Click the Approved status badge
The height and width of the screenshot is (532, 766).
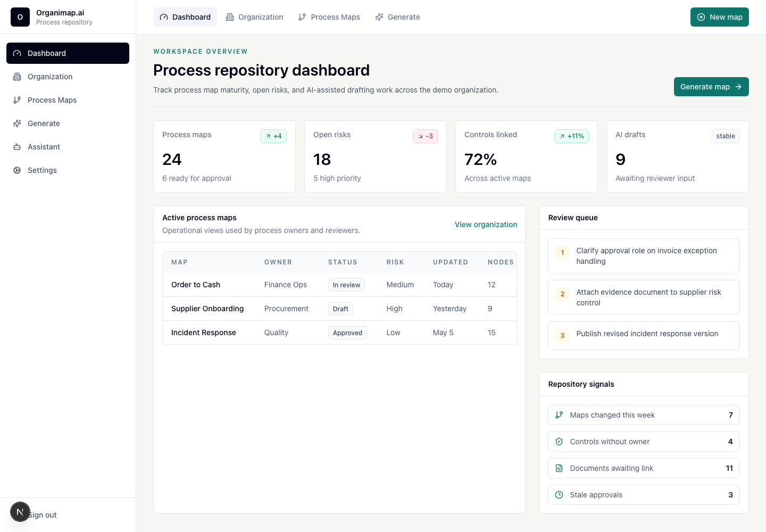(x=347, y=333)
